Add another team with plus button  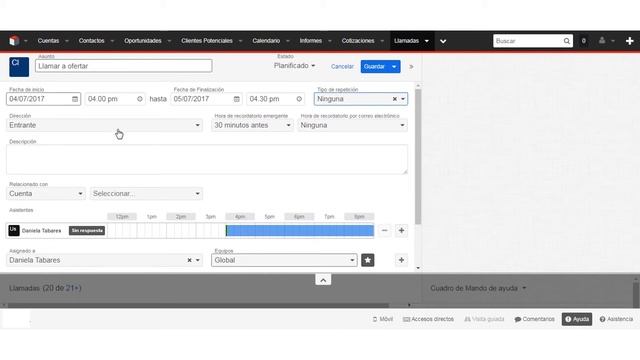401,260
